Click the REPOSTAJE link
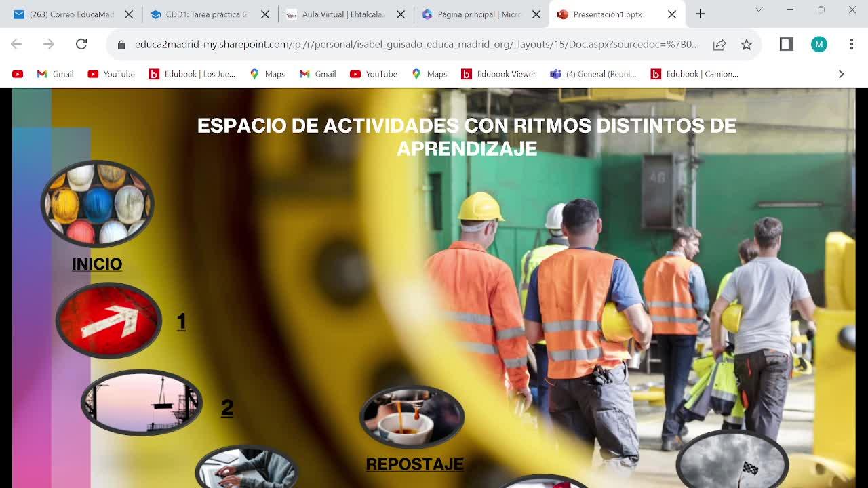Screen dimensions: 868x488 pos(414,464)
